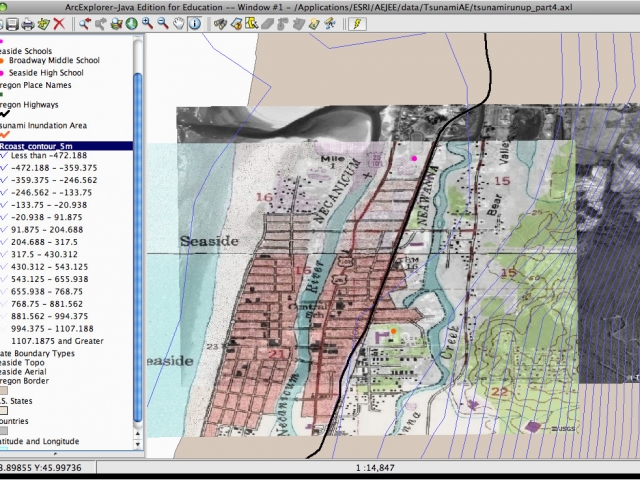
Task: Click the '-472.188 - -359.375' legend class
Action: 54,168
